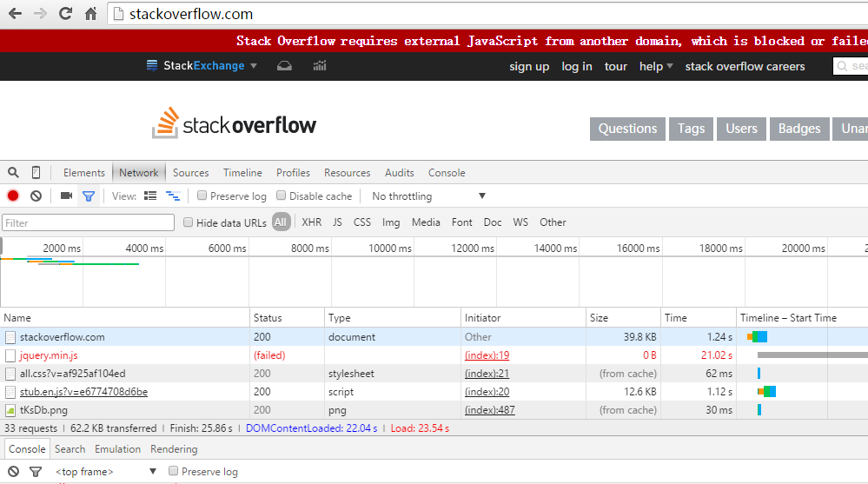868x484 pixels.
Task: Open the top Console panel tab
Action: tap(447, 173)
